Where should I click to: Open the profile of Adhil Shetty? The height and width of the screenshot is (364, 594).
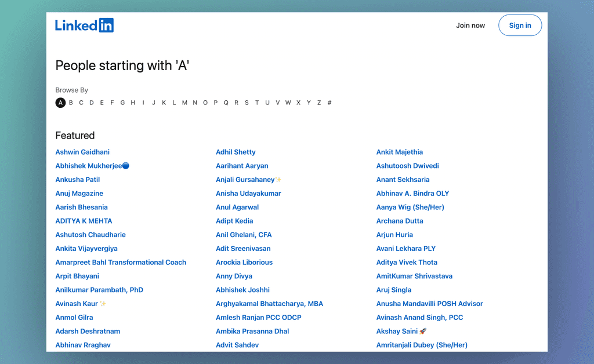click(x=236, y=152)
